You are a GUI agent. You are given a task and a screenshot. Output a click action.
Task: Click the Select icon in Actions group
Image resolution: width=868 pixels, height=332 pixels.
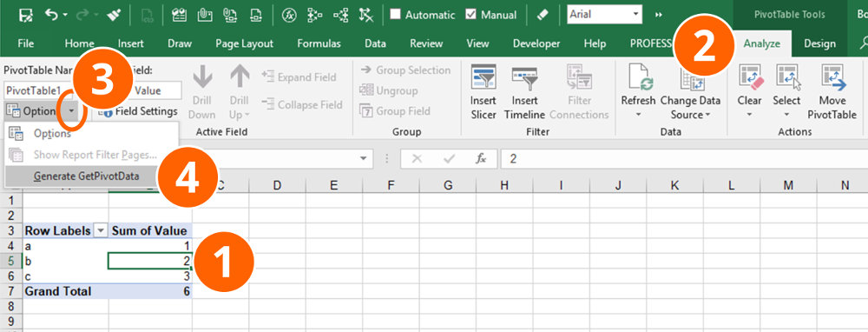pos(787,77)
